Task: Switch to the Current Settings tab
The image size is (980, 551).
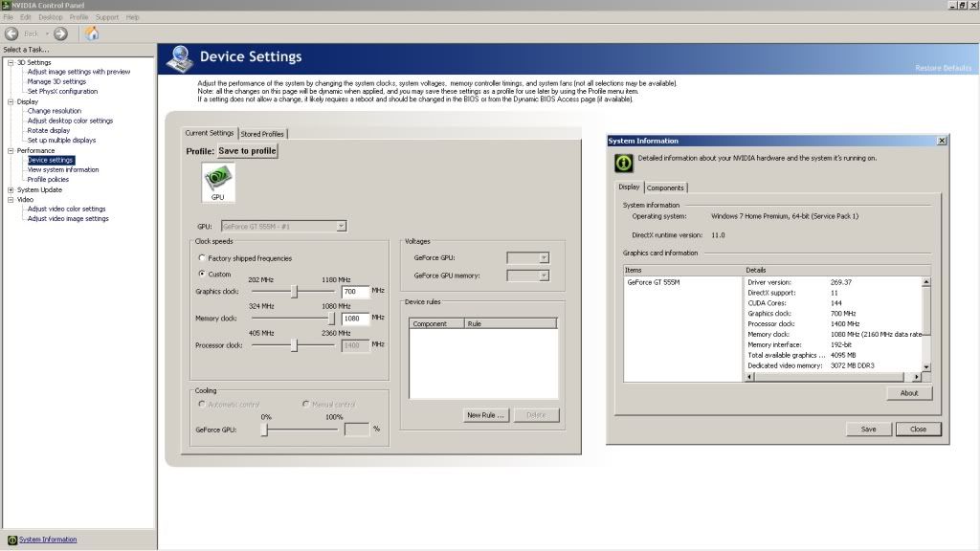Action: click(210, 133)
